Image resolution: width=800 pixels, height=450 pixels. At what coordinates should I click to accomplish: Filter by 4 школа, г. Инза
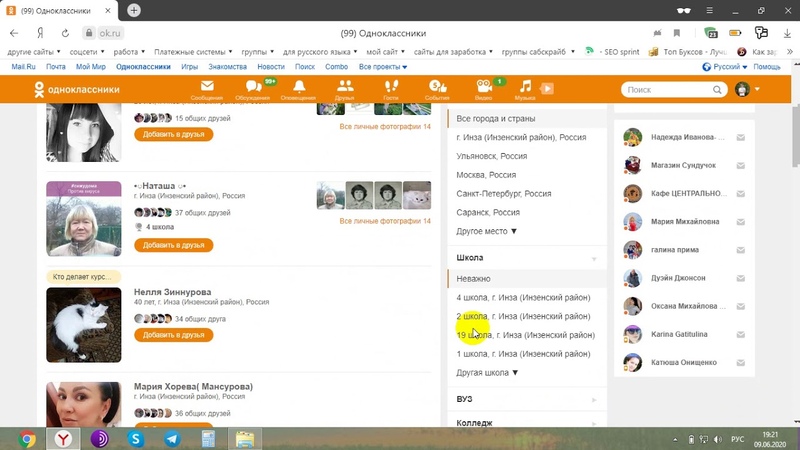523,297
